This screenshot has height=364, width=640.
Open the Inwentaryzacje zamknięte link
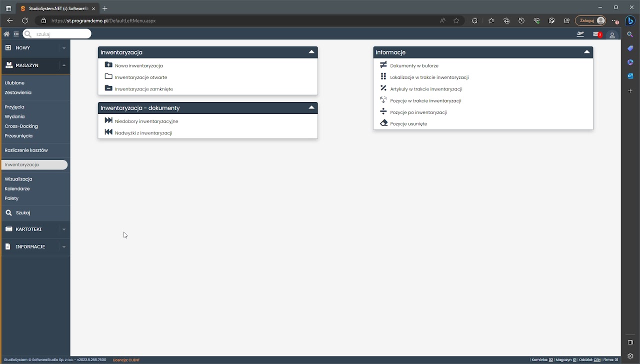point(144,89)
